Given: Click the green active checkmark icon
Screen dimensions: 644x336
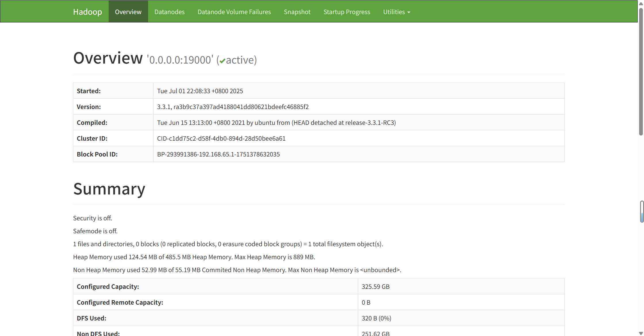Looking at the screenshot, I should click(223, 61).
